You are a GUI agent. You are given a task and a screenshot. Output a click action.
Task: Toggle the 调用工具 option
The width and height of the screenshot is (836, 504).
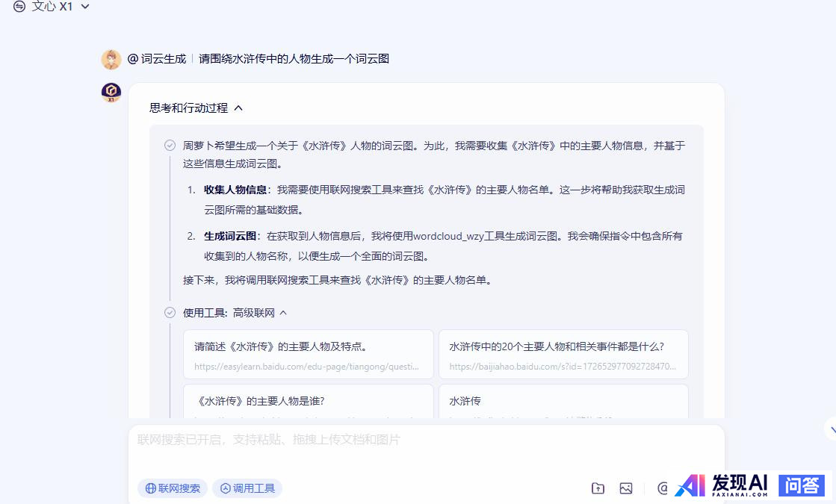click(247, 488)
